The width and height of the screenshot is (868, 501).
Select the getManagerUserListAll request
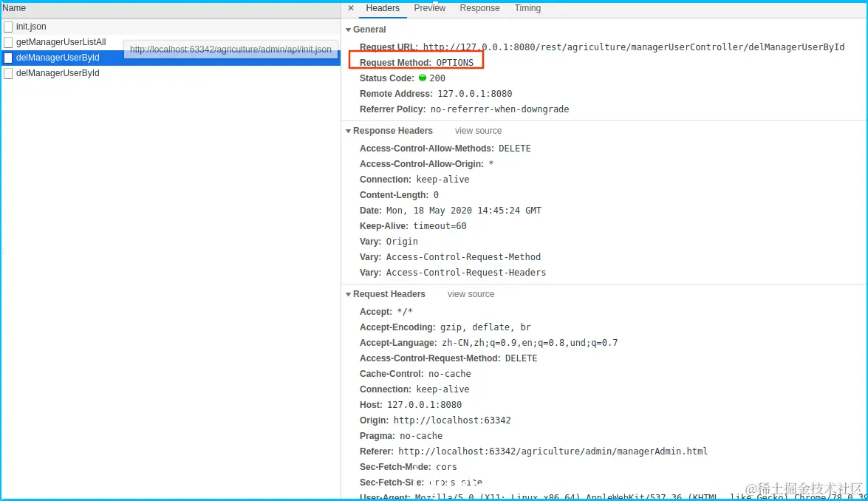point(171,42)
